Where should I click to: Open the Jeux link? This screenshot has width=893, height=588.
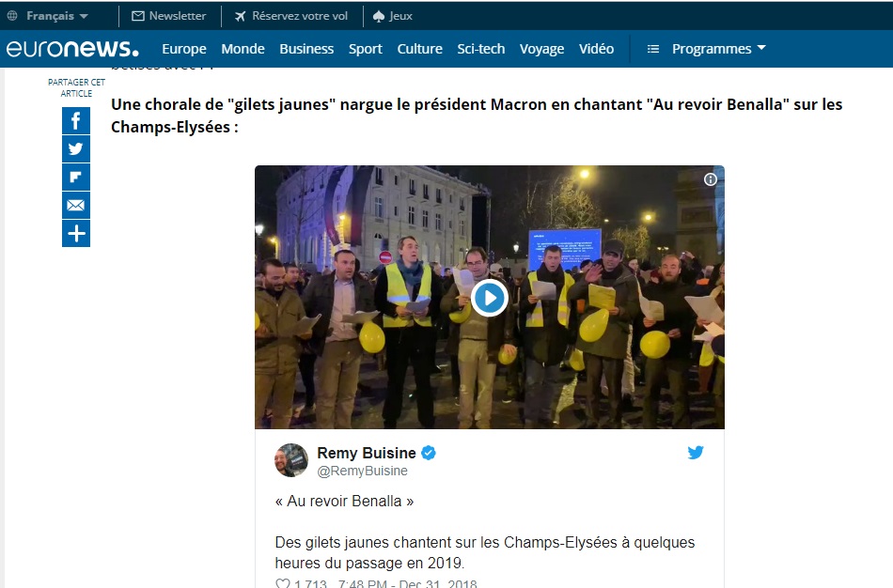(x=393, y=16)
